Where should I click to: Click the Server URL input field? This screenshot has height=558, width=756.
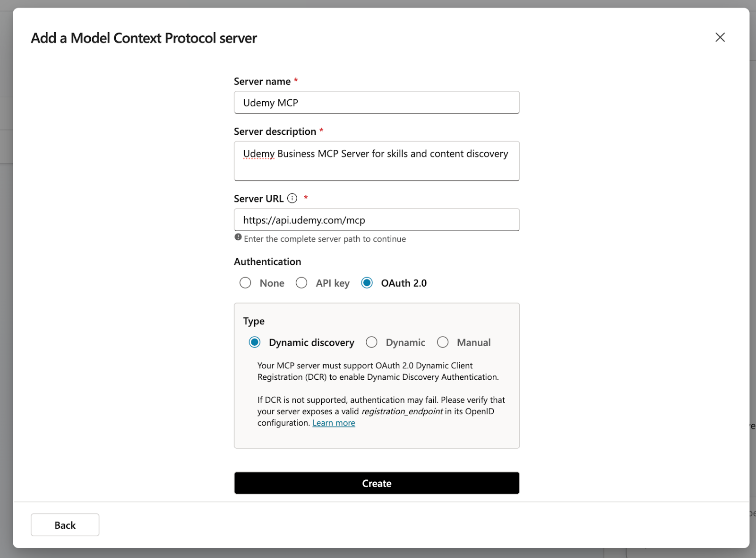pyautogui.click(x=377, y=220)
